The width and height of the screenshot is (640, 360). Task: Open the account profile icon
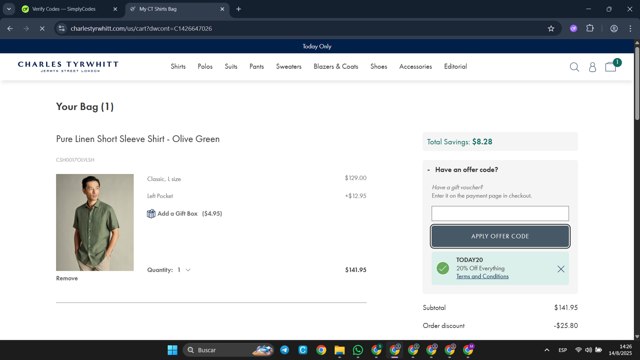[592, 67]
